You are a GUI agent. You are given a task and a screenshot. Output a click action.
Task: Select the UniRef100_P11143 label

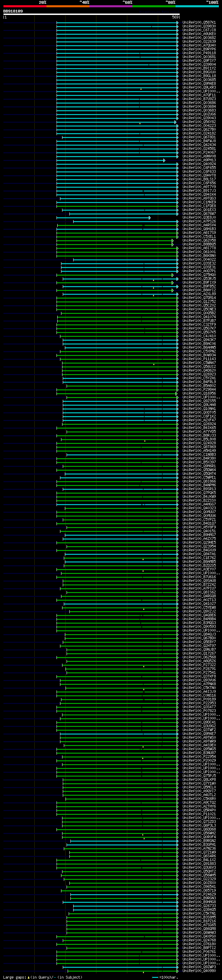(199, 359)
